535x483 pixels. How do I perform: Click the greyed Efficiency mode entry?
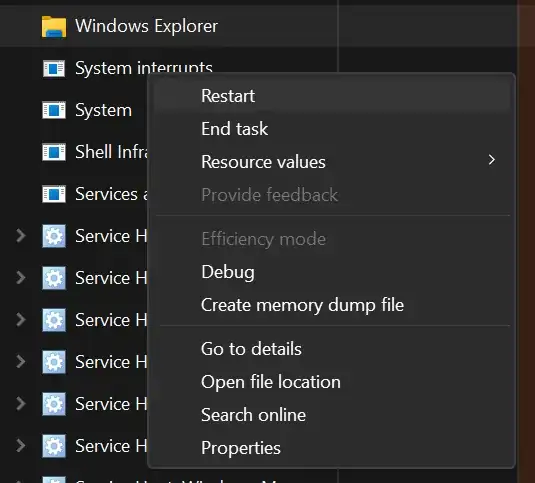coord(331,239)
